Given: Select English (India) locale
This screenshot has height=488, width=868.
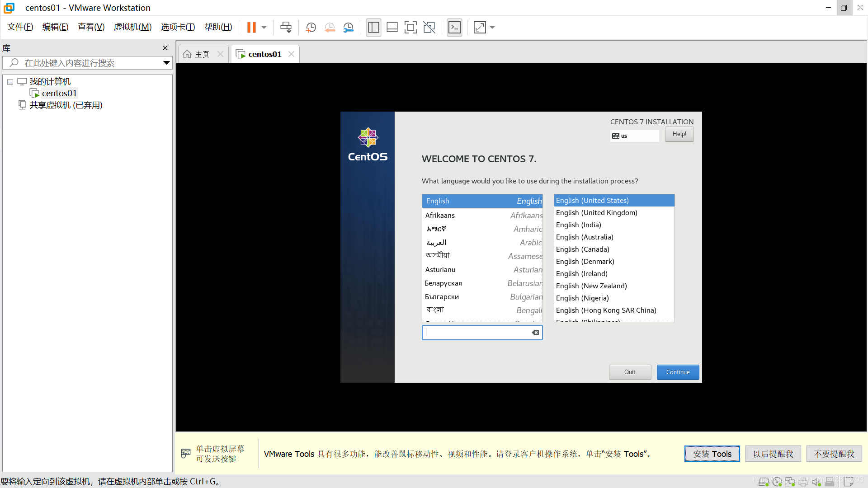Looking at the screenshot, I should 614,225.
